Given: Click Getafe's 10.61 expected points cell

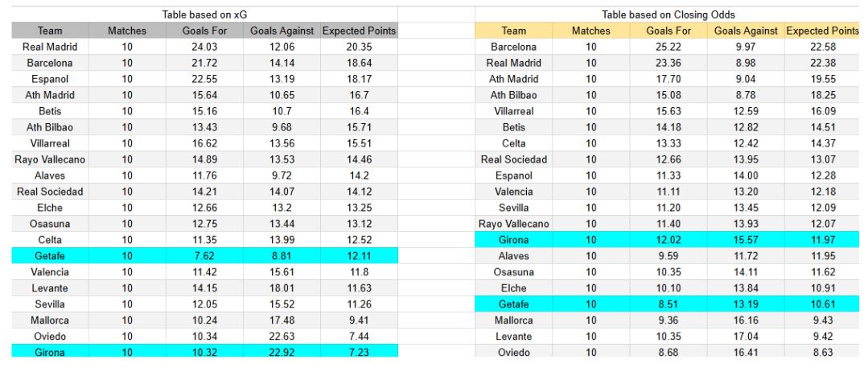Looking at the screenshot, I should point(822,304).
